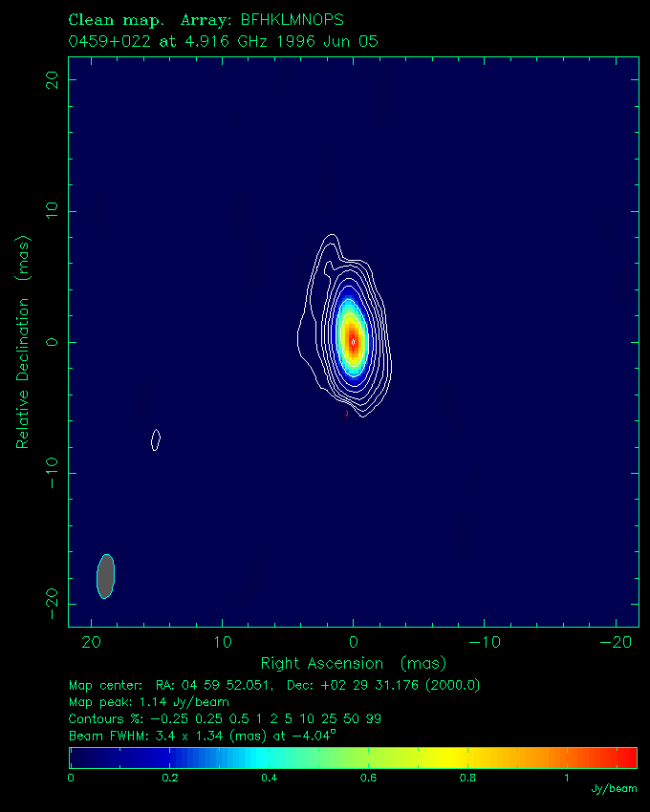
Task: Click the small red mark below the source
Action: [347, 413]
